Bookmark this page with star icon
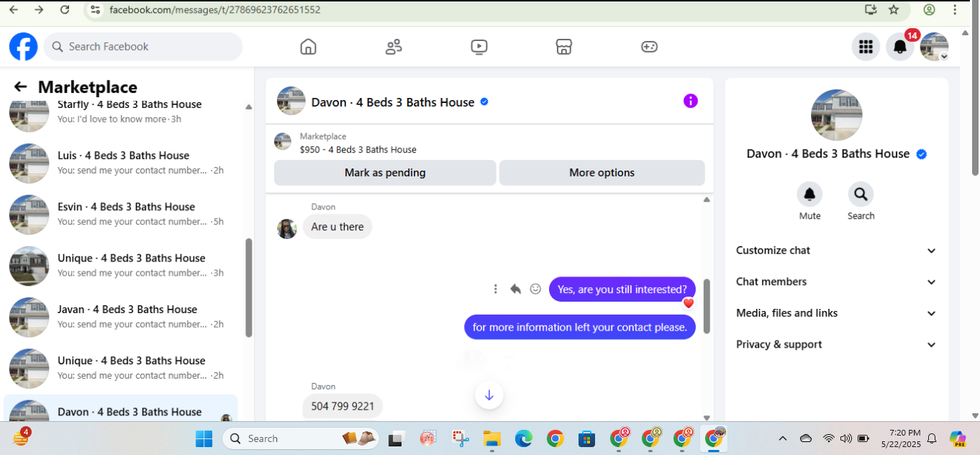The width and height of the screenshot is (980, 455). pyautogui.click(x=894, y=9)
